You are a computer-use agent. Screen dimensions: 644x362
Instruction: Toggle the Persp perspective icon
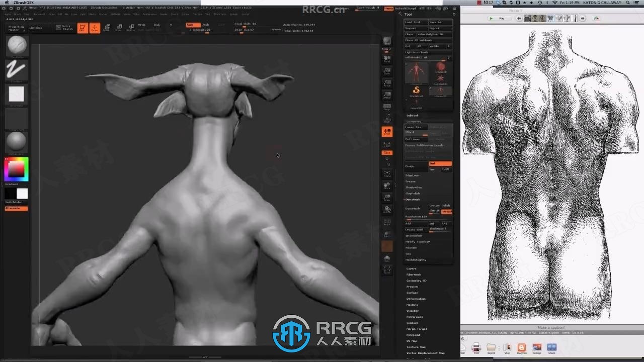[x=387, y=108]
